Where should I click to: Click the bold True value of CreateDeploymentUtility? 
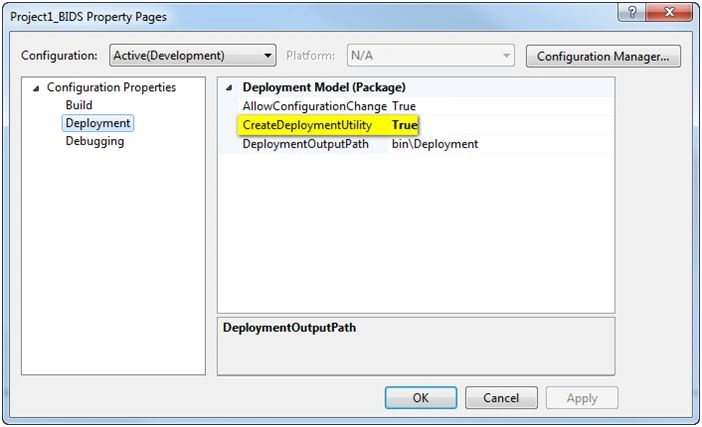(404, 125)
